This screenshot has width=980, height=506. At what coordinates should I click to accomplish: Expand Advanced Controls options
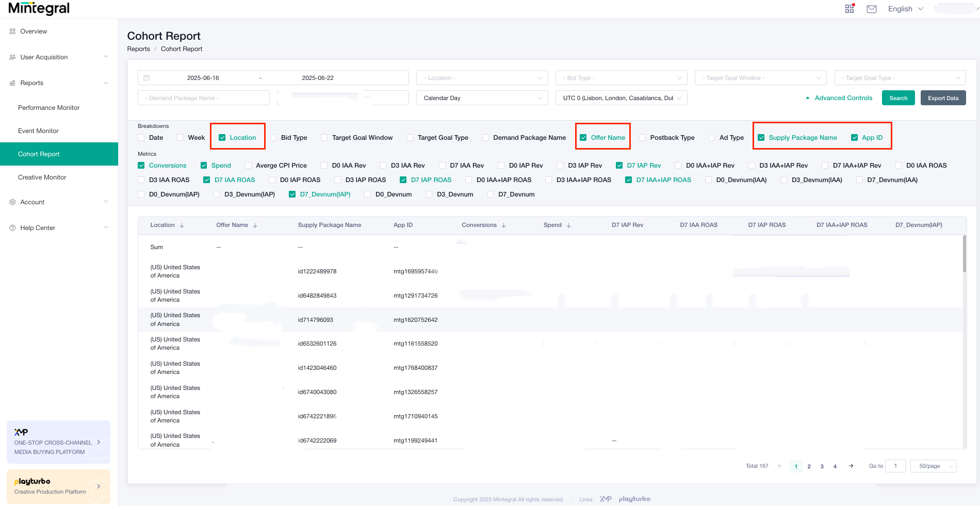[x=843, y=97]
